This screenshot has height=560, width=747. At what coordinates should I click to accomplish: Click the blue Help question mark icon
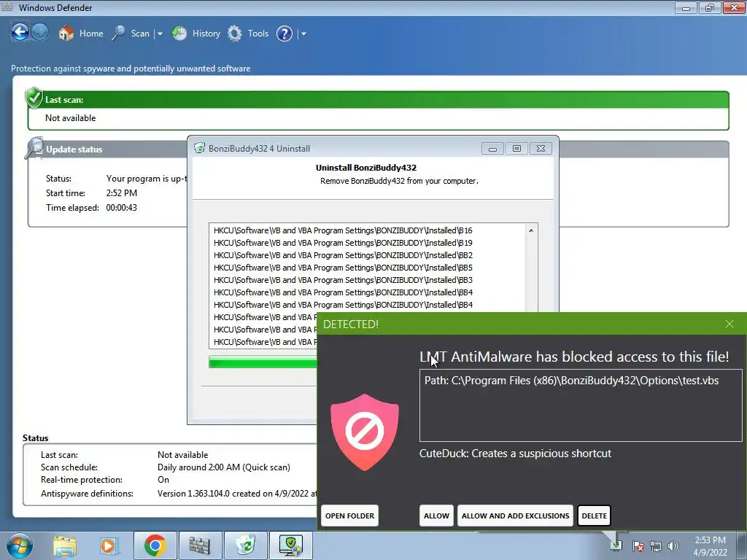[x=285, y=34]
